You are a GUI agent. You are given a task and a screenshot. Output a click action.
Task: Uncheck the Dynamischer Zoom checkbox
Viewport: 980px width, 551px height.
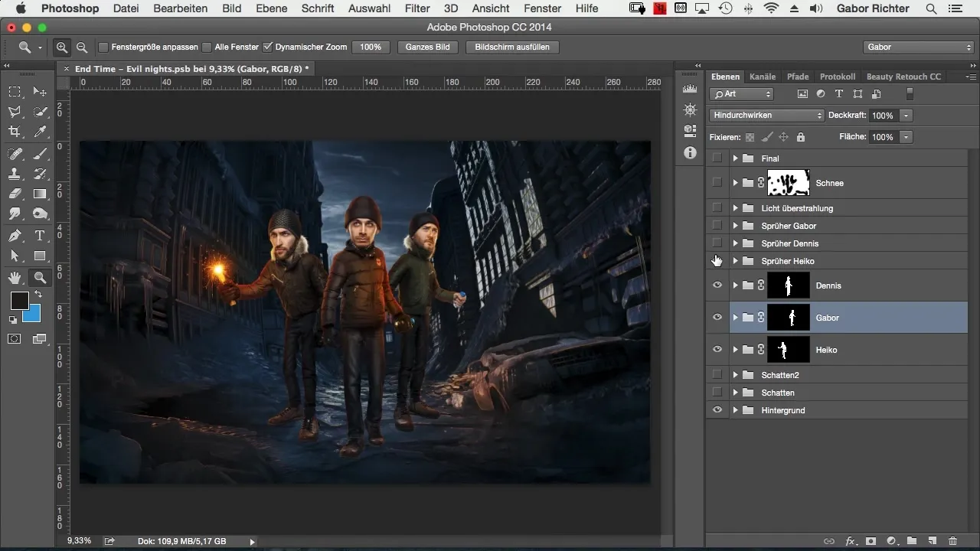(x=267, y=47)
